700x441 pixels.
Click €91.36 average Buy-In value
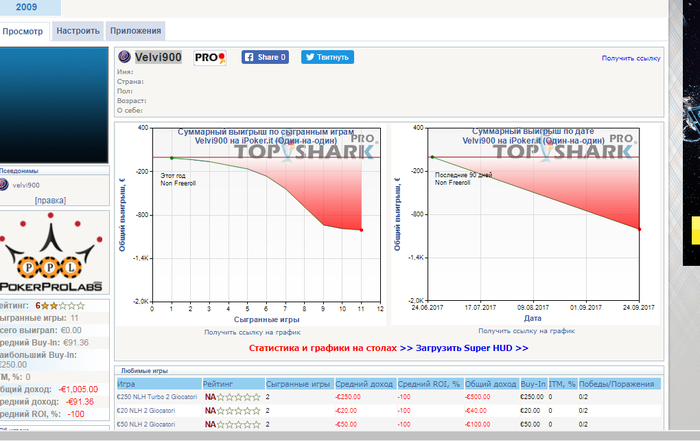click(76, 343)
